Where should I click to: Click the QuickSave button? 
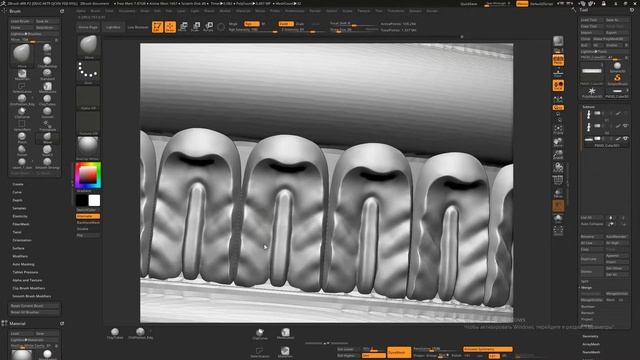[x=469, y=4]
